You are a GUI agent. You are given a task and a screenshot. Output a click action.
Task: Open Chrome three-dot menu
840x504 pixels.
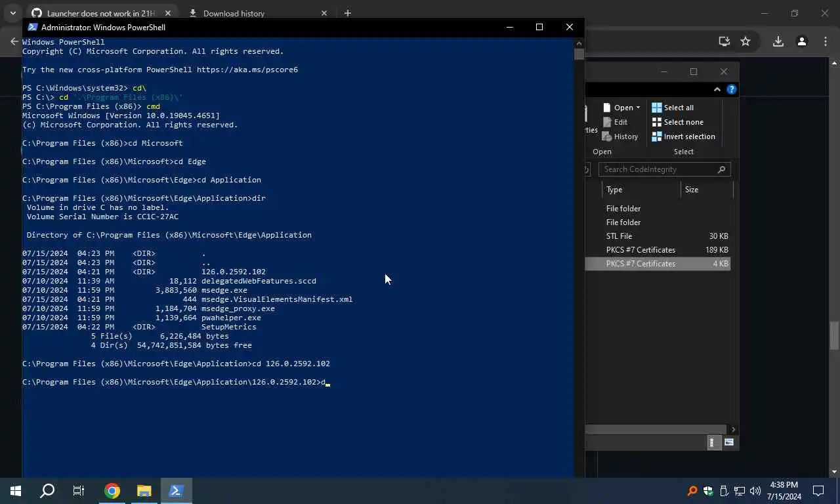(x=826, y=41)
